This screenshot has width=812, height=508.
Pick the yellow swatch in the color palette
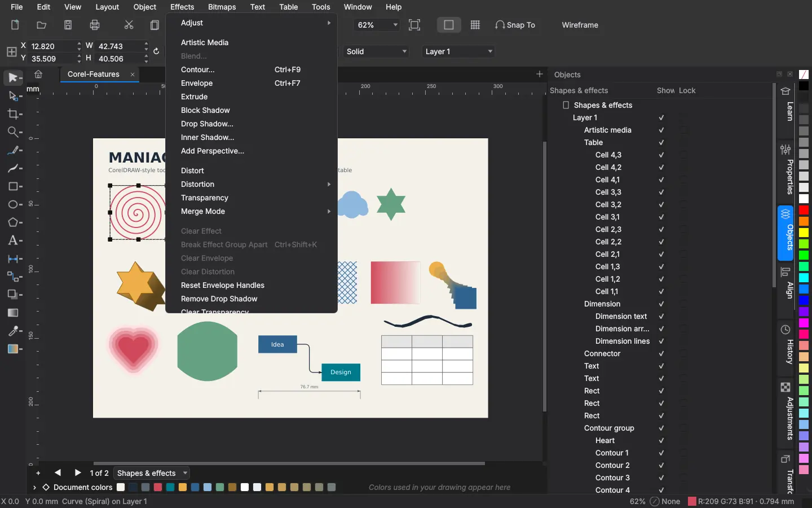pyautogui.click(x=804, y=233)
